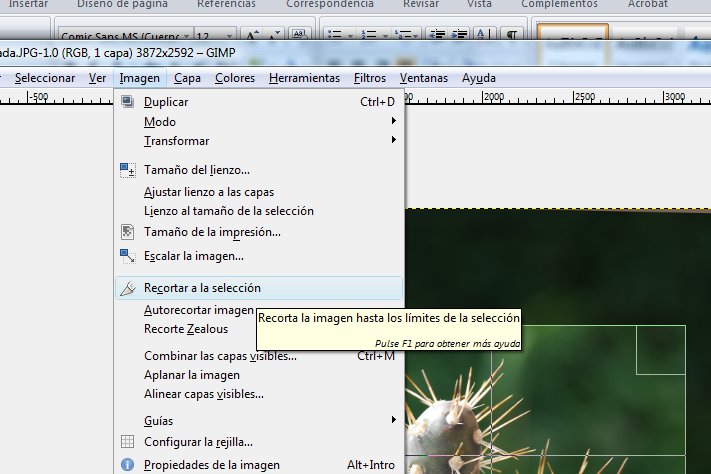Image resolution: width=711 pixels, height=474 pixels.
Task: Open the Herramientas menu
Action: [x=304, y=78]
